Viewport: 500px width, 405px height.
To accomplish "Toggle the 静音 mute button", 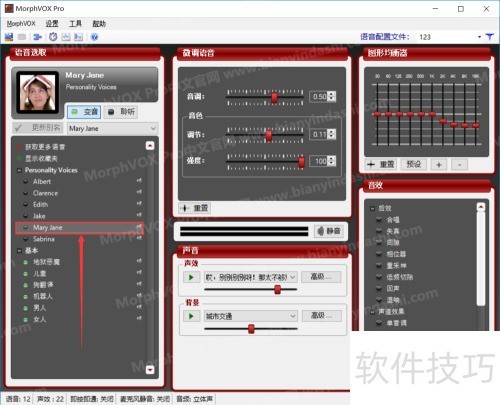I will coord(329,231).
